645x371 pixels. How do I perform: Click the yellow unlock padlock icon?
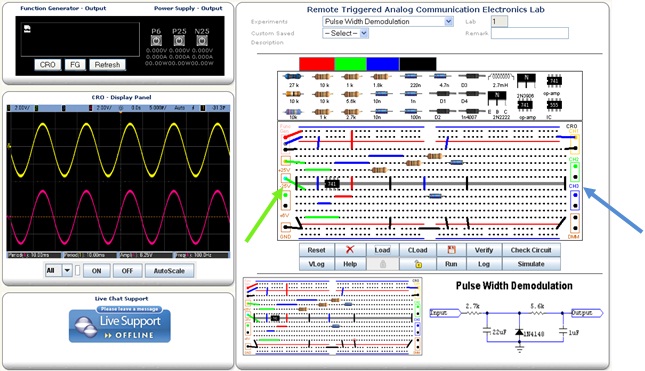pos(418,264)
